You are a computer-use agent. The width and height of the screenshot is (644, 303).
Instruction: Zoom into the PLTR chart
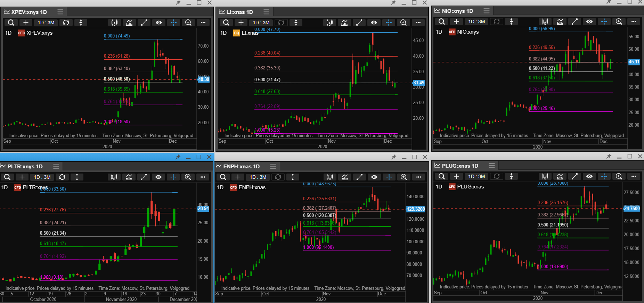(x=188, y=177)
